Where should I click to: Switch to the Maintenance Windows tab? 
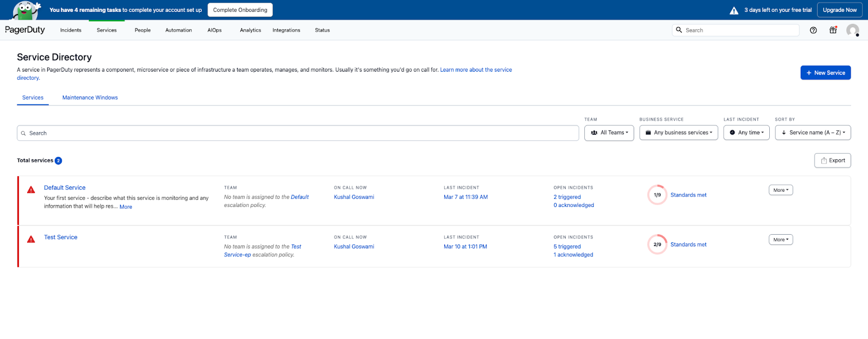90,98
